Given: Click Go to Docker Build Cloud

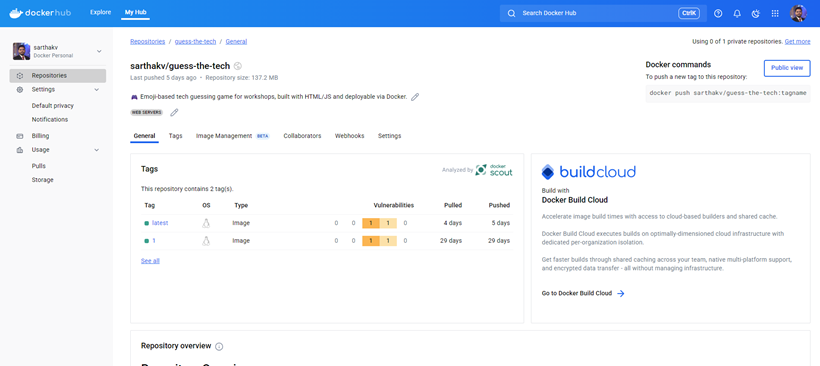Looking at the screenshot, I should click(x=577, y=294).
